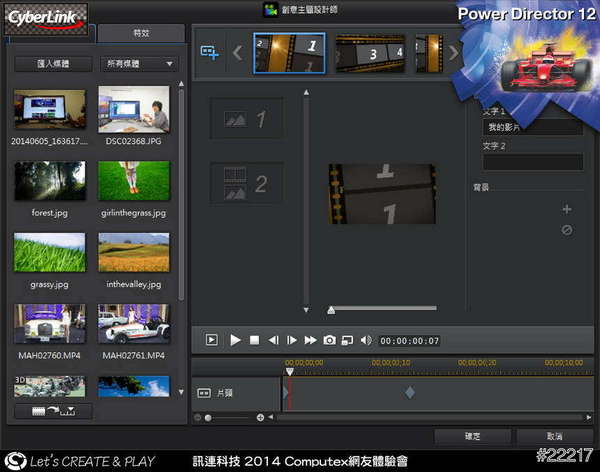
Task: Toggle the preview mode button left of Play
Action: (x=211, y=340)
